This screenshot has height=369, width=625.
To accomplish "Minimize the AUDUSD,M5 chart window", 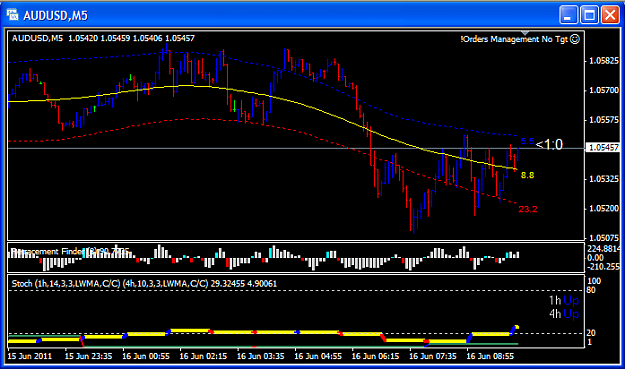I will coord(568,16).
